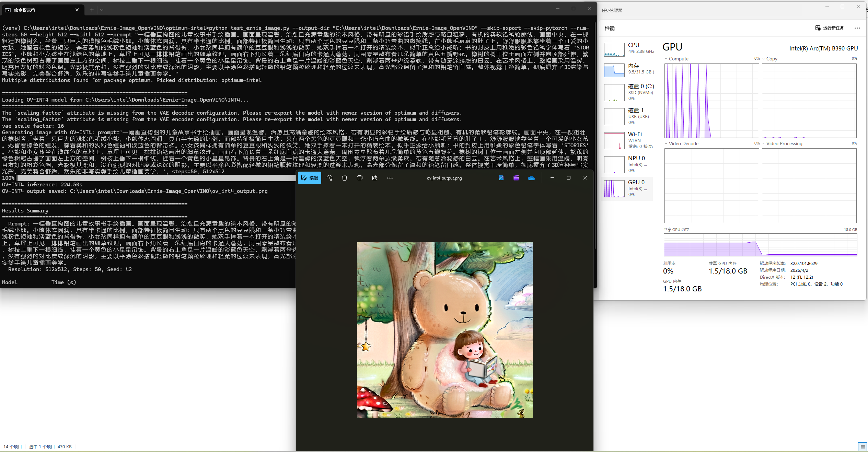Open the Clipchamp icon in Photos toolbar

516,178
